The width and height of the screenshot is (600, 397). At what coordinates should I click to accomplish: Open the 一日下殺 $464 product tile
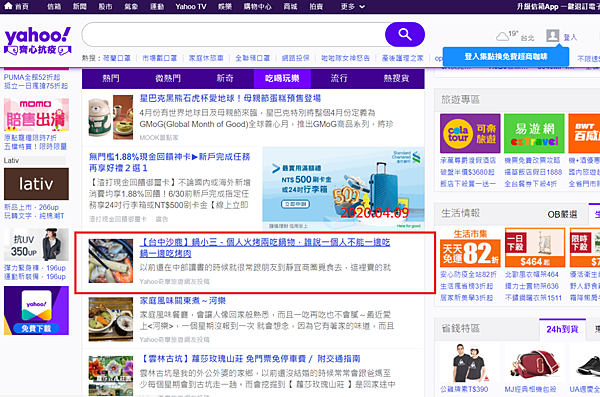[x=535, y=248]
